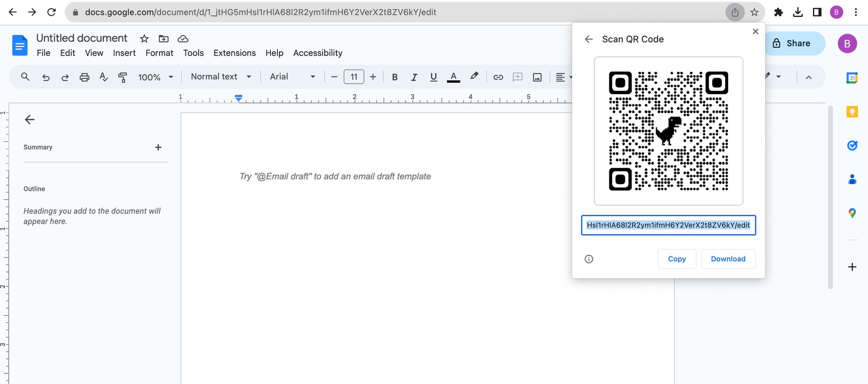Open the Arial font dropdown
The image size is (868, 384).
point(293,77)
